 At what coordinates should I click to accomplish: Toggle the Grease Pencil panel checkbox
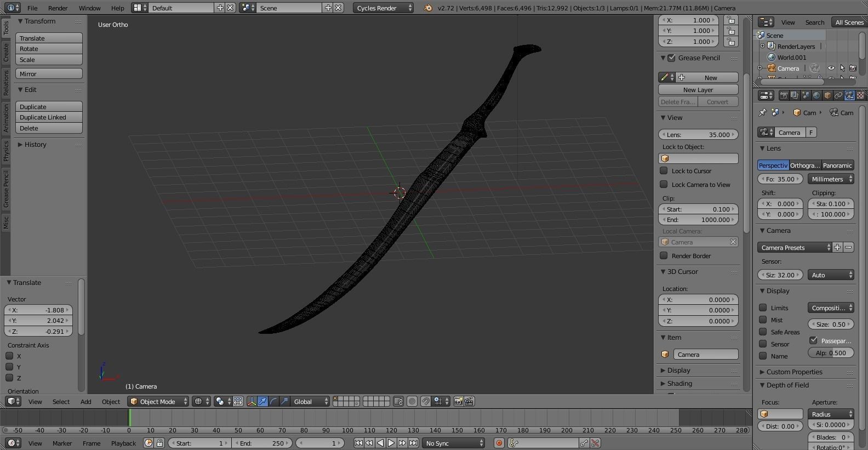(671, 58)
